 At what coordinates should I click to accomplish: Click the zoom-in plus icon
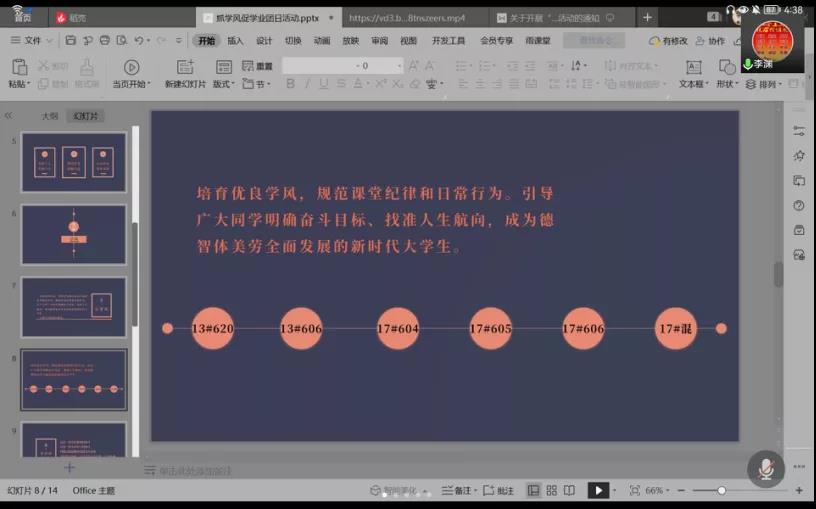coord(798,490)
